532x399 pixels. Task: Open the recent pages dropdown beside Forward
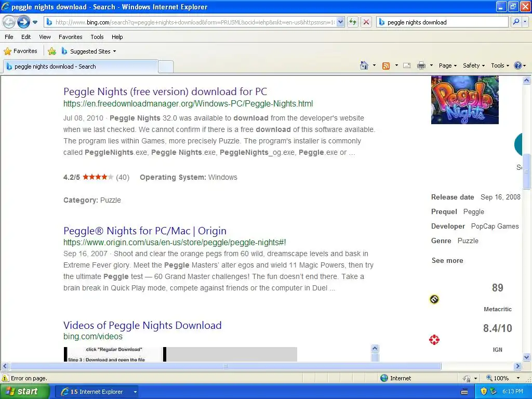click(x=35, y=22)
